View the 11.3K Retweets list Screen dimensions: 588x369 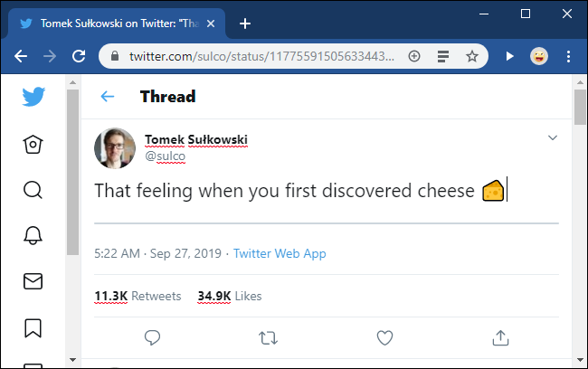[138, 296]
